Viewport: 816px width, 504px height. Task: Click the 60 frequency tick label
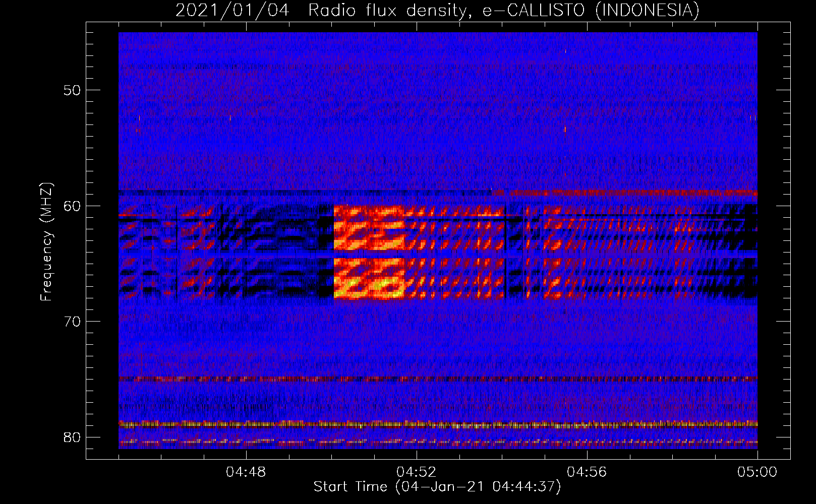(x=72, y=206)
